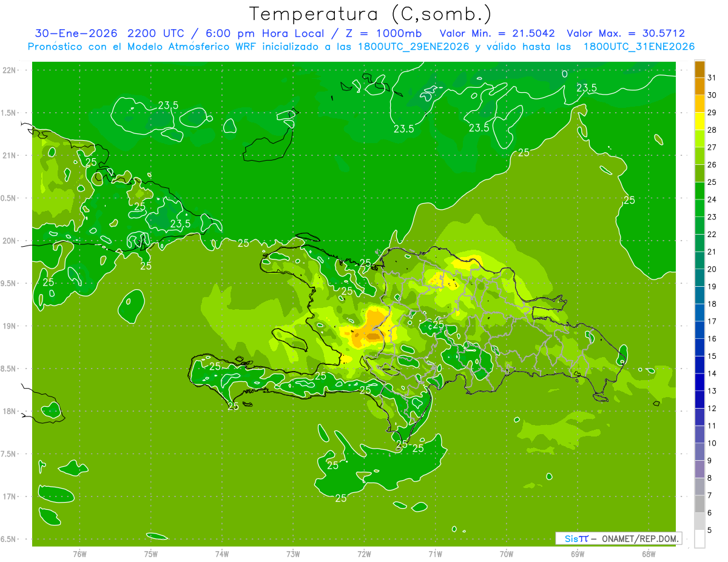Screen dimensions: 728x562
Task: Click the 73W longitude axis label
Action: [293, 554]
